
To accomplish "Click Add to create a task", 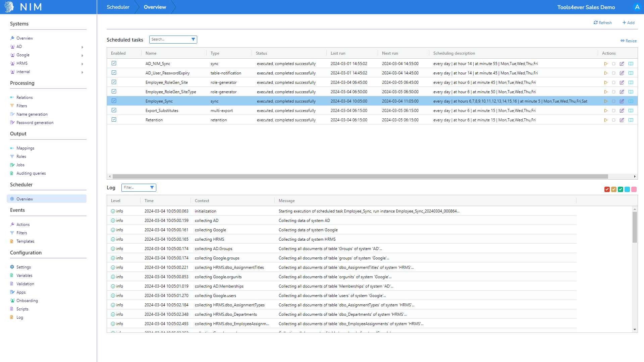I will pyautogui.click(x=628, y=23).
